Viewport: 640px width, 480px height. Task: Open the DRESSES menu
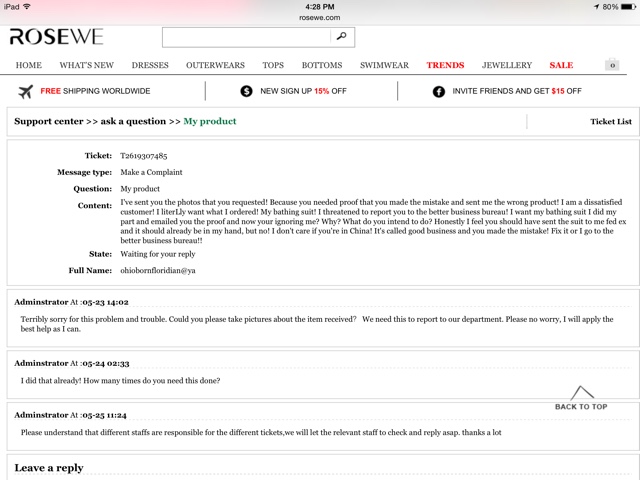pyautogui.click(x=150, y=65)
